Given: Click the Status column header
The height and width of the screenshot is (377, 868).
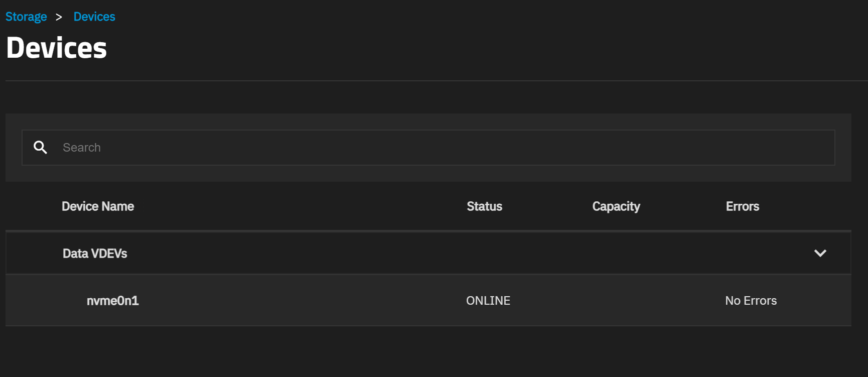Looking at the screenshot, I should coord(484,206).
